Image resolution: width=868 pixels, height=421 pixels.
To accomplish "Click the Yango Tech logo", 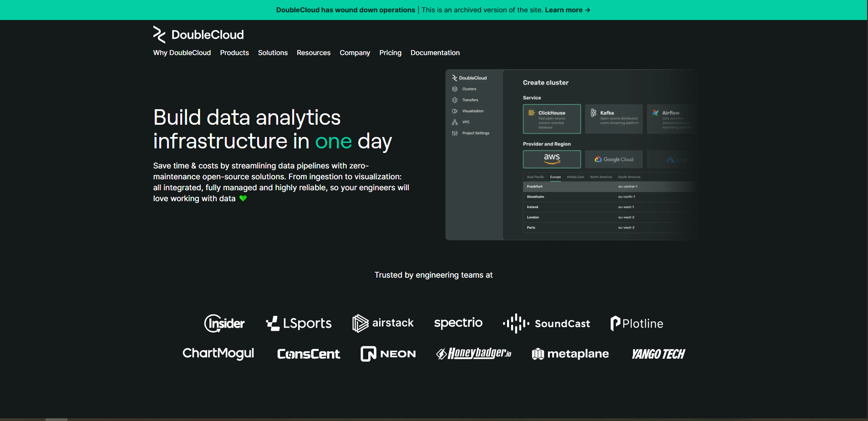I will pos(658,354).
